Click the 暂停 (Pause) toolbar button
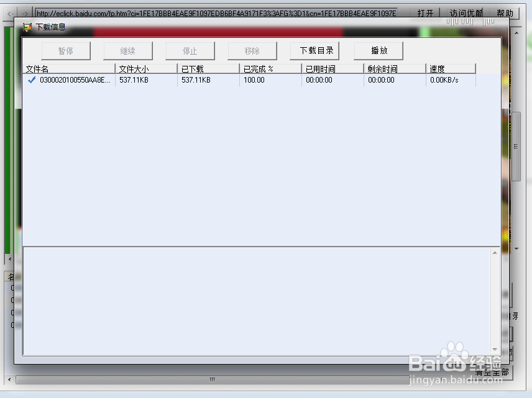The height and width of the screenshot is (398, 532). pyautogui.click(x=66, y=50)
